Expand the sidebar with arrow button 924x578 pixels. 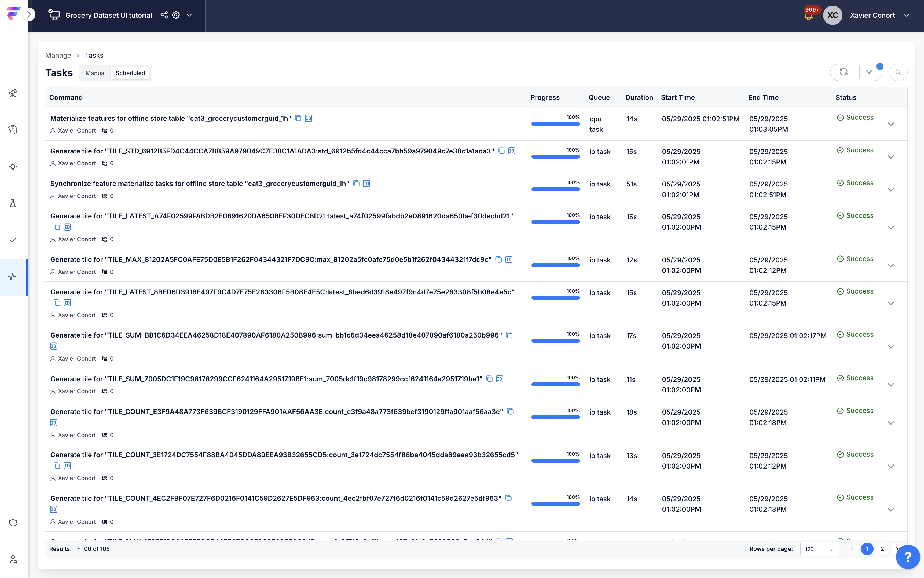point(29,14)
